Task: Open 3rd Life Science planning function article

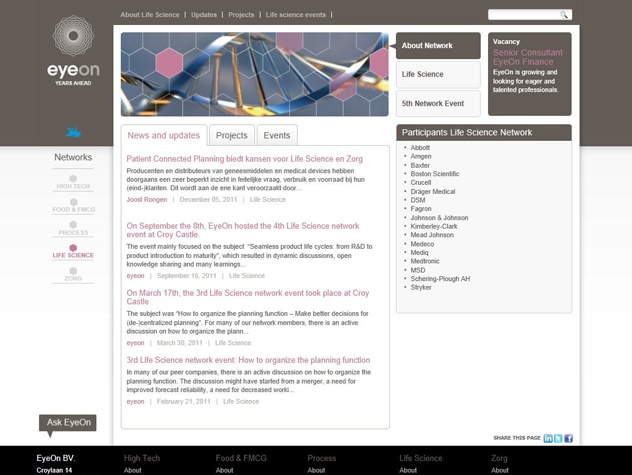Action: coord(248,360)
